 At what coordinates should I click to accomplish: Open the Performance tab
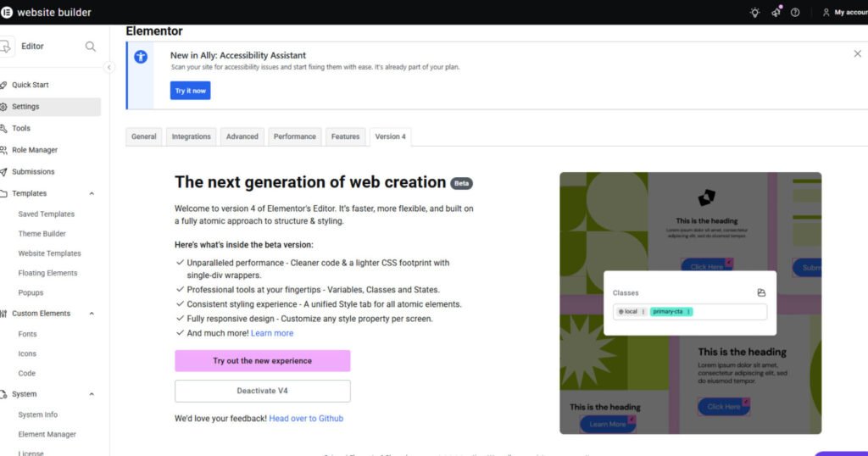[295, 136]
